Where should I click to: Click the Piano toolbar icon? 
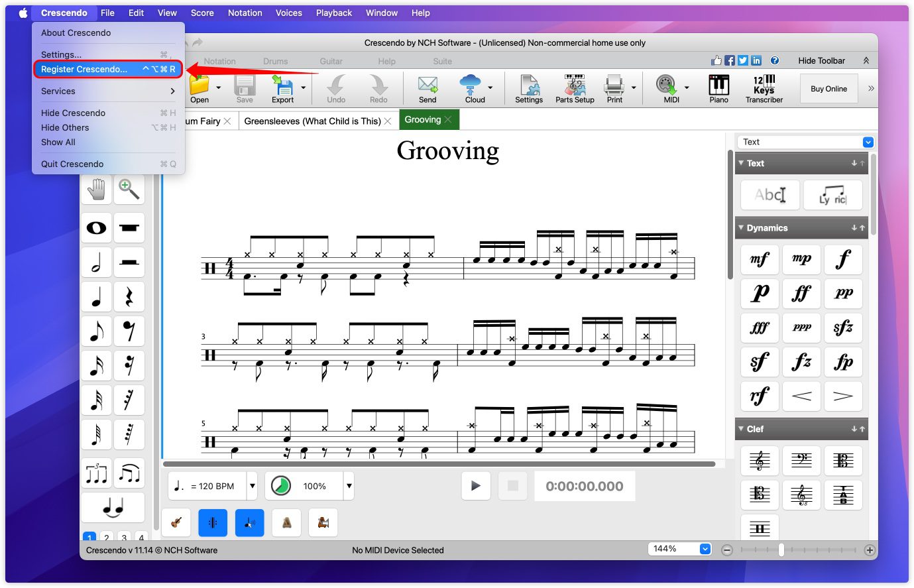point(718,89)
